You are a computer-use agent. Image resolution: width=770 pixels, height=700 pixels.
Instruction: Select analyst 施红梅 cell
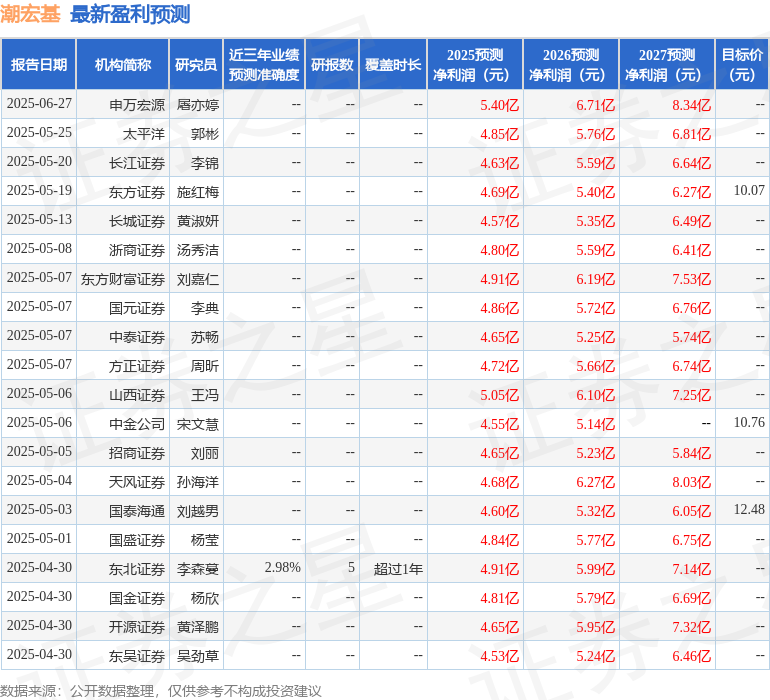[198, 192]
